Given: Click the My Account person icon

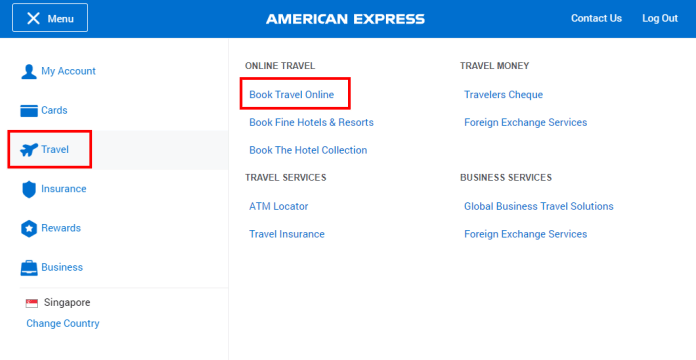Looking at the screenshot, I should [x=29, y=71].
